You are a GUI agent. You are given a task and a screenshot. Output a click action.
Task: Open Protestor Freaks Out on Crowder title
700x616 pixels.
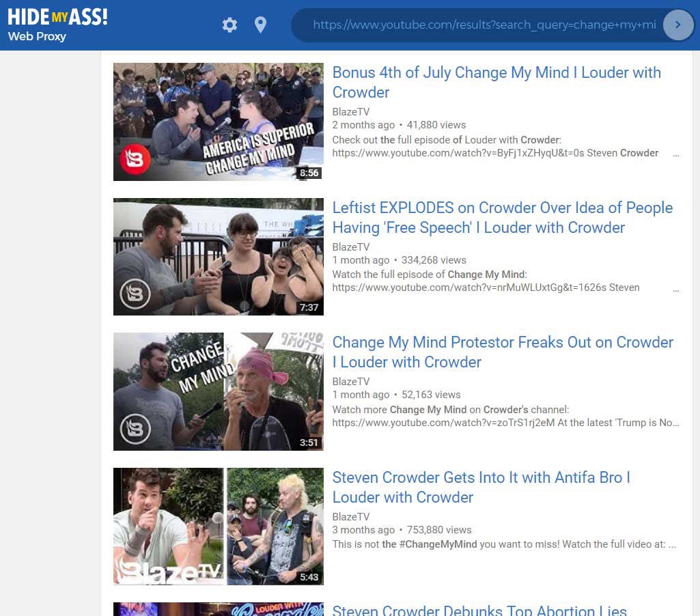[503, 352]
